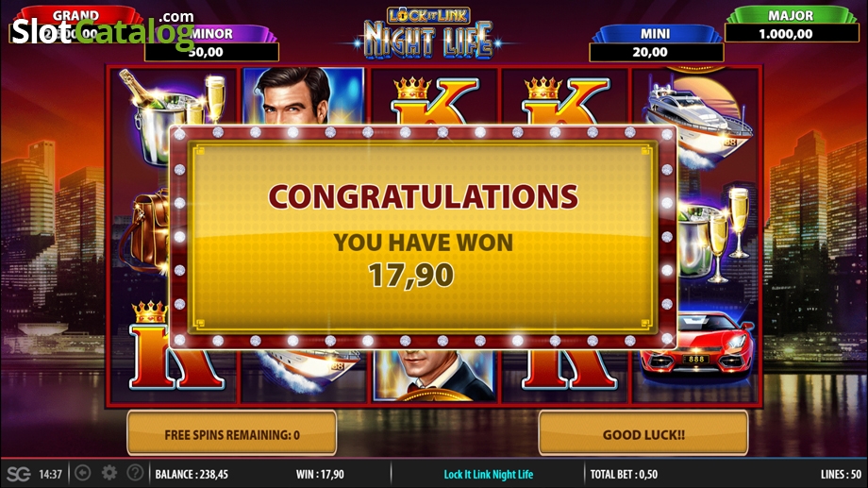The width and height of the screenshot is (868, 488).
Task: Click the crowned K symbol on third reel
Action: point(435,100)
